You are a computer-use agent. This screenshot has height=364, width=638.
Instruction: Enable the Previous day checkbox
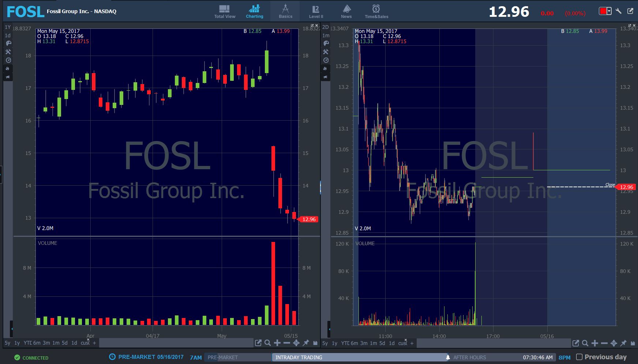coord(579,357)
